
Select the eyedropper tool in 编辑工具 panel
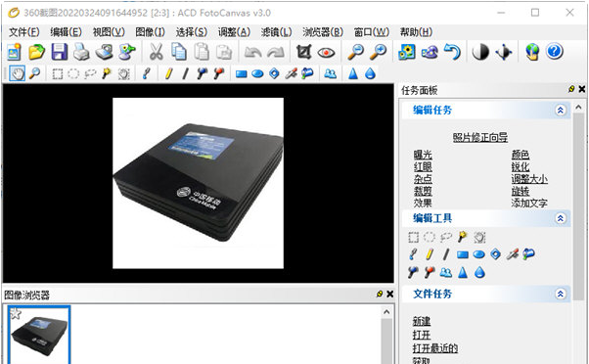tap(512, 254)
